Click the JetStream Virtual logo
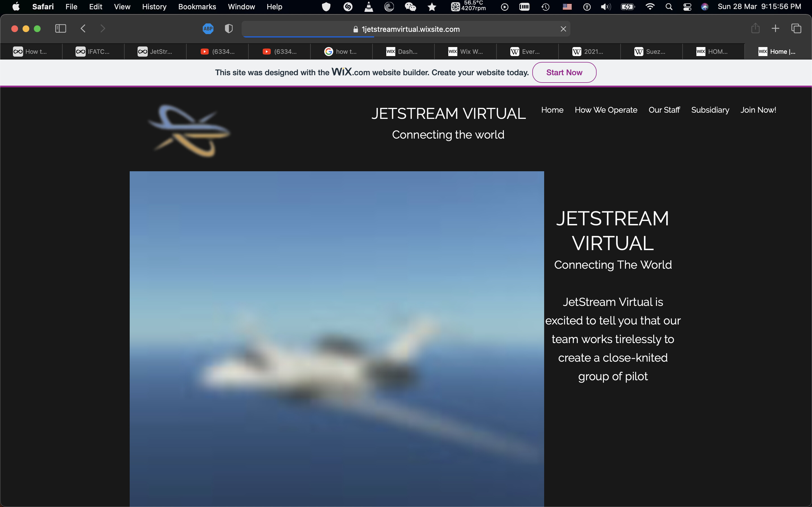The height and width of the screenshot is (507, 812). 189,131
